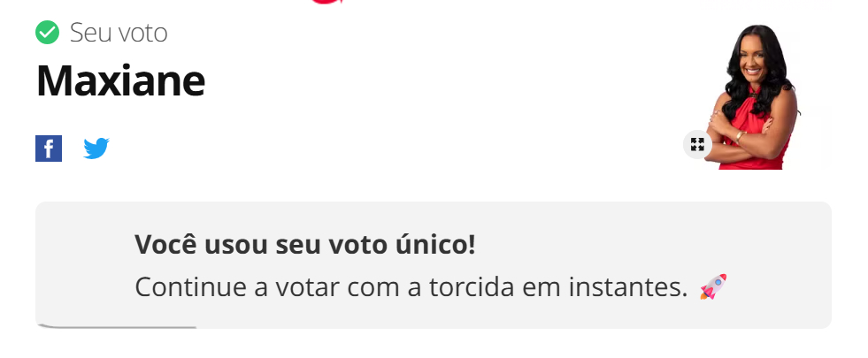Share the vote on Twitter
The image size is (868, 358).
pos(96,149)
